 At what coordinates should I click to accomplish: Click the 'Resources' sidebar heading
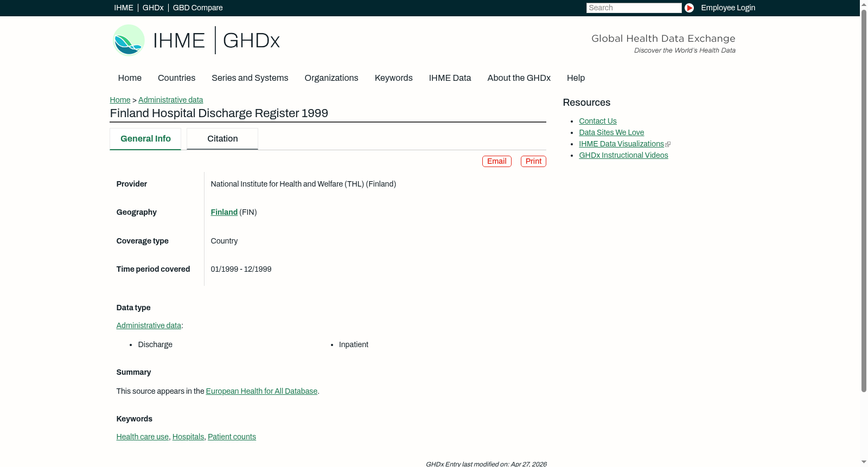tap(586, 103)
